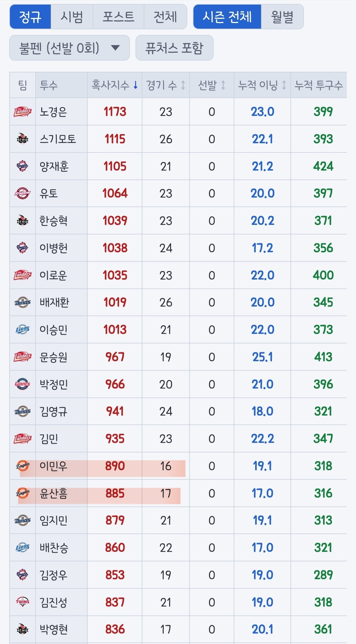356x644 pixels.
Task: Click Bears logo beside 양재훈
Action: tap(22, 166)
